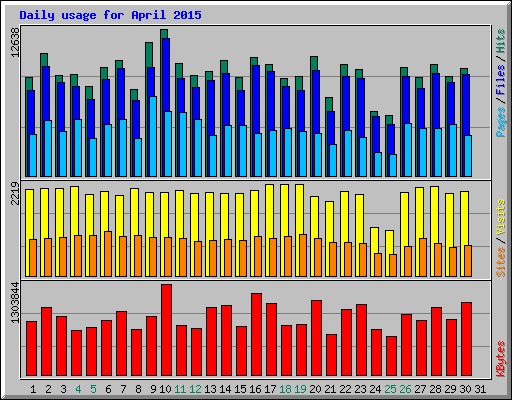
Task: Click the 2219 axis value label
Action: click(15, 194)
